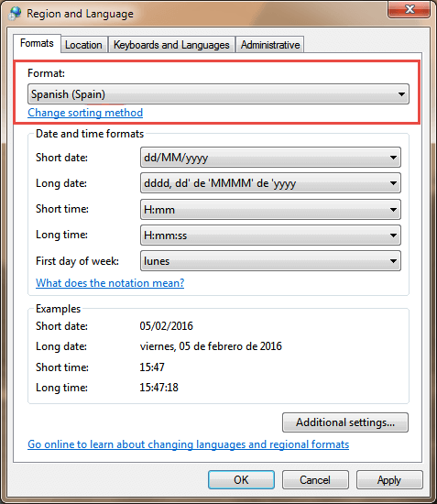This screenshot has width=437, height=504.
Task: Click the Change sorting method link
Action: click(85, 113)
